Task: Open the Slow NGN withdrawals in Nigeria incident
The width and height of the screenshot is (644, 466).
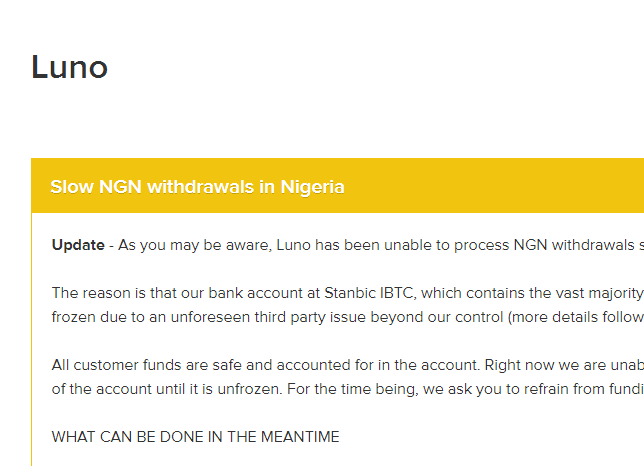Action: [x=197, y=187]
